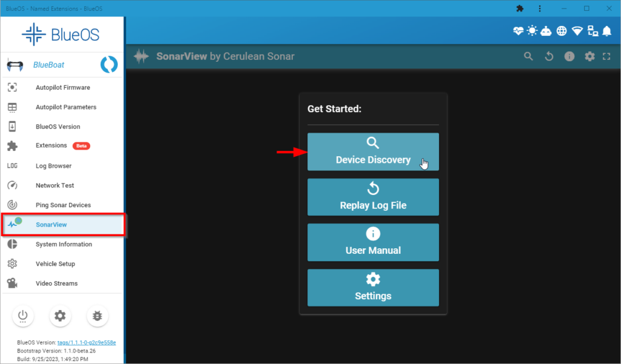Click the Device Discovery button

point(373,151)
